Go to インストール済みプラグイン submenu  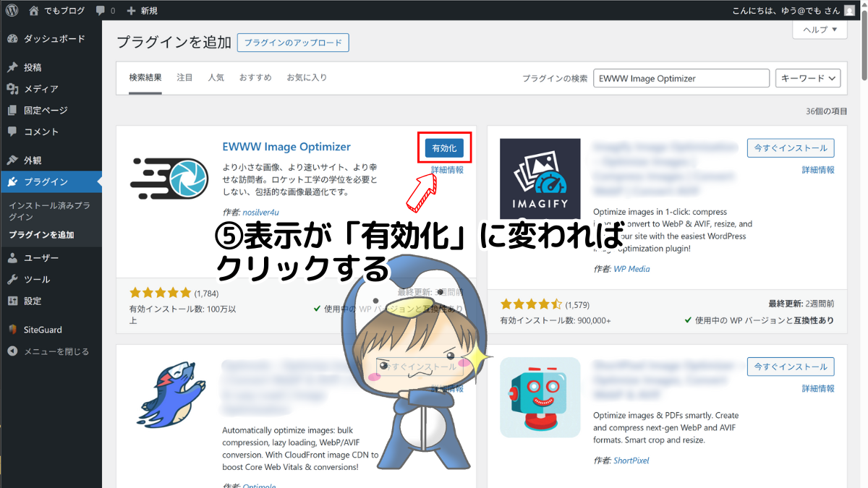[49, 211]
